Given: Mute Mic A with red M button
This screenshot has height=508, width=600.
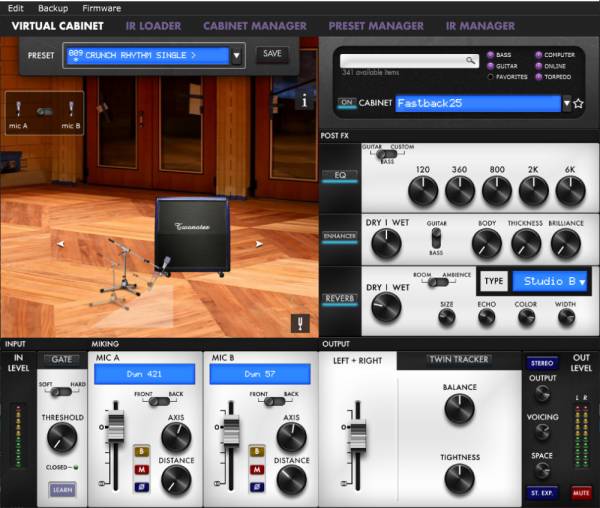Looking at the screenshot, I should click(x=141, y=469).
